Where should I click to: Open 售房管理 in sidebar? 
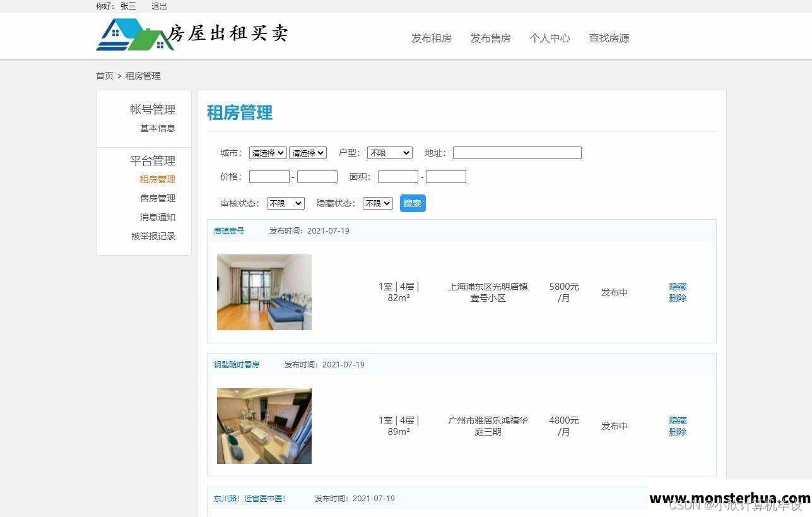(x=157, y=198)
